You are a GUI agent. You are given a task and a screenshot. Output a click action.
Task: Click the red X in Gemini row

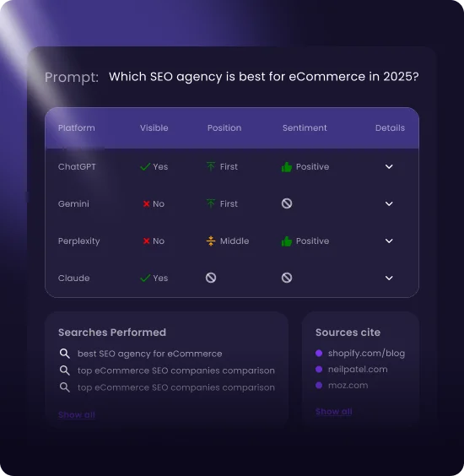tap(146, 203)
